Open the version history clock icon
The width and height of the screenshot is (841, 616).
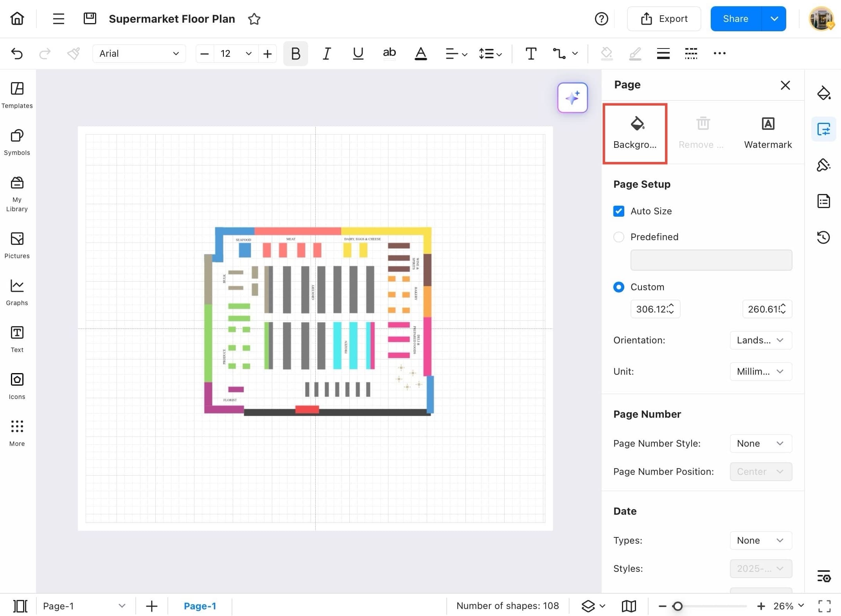point(823,237)
